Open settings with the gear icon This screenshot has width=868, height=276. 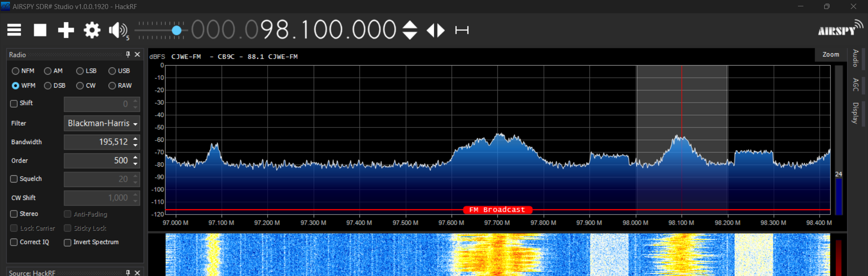(92, 30)
